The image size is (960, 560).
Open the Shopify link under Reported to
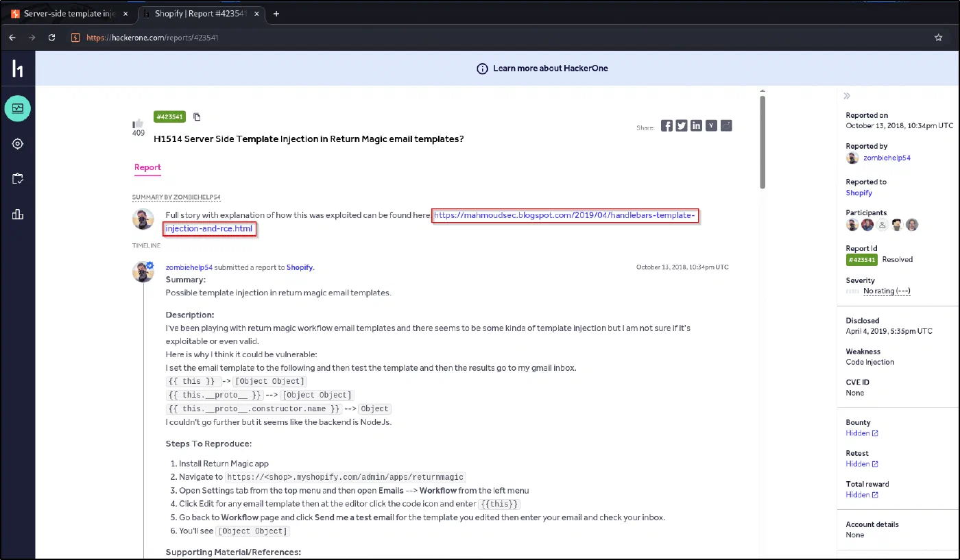point(859,193)
